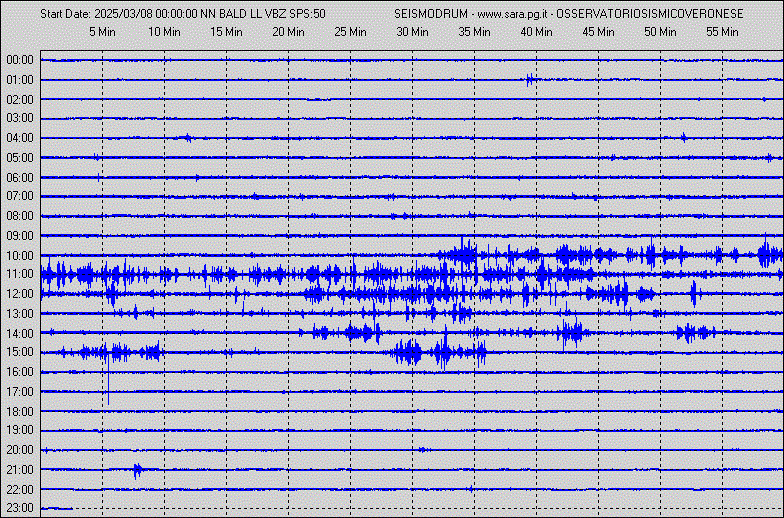Click the 09:00 hour row label
The height and width of the screenshot is (518, 784).
(20, 236)
